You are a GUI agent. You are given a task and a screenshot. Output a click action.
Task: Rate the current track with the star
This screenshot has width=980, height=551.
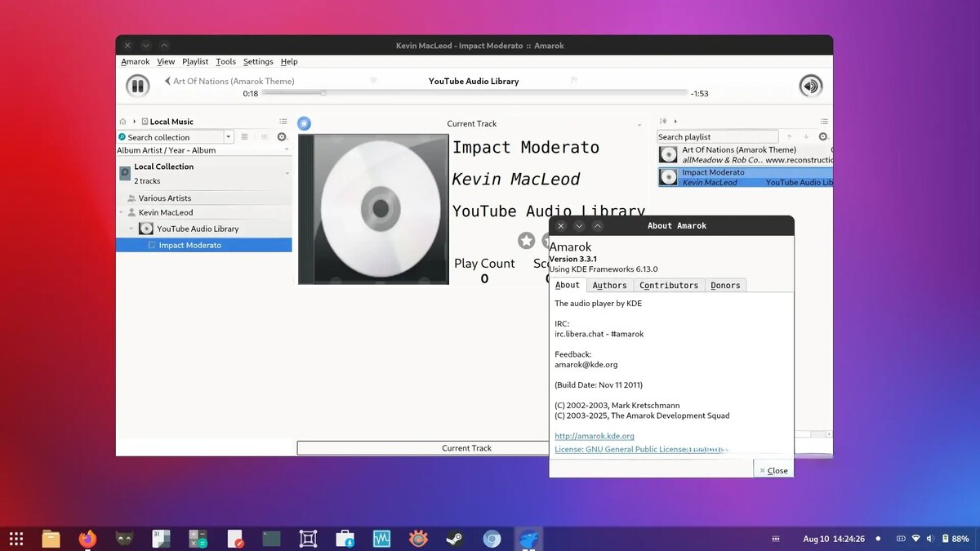(x=526, y=241)
